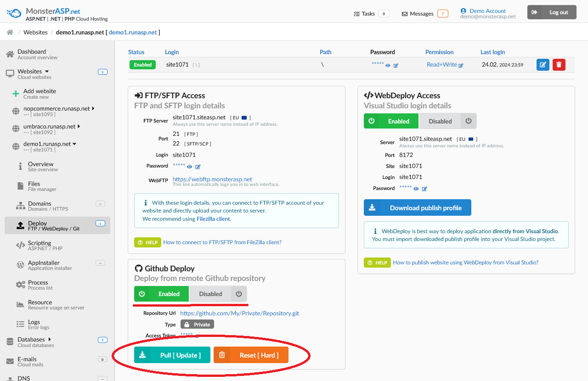Click Deploy upload icon in sidebar
The width and height of the screenshot is (588, 381).
pos(20,225)
